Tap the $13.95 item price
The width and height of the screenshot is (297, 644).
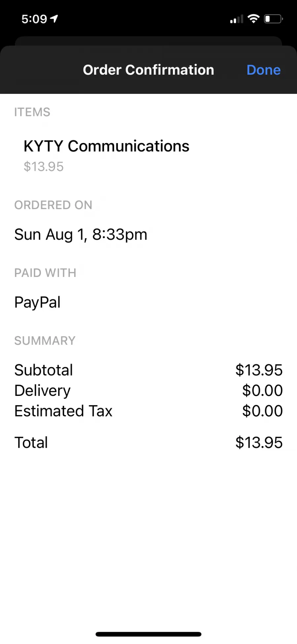(44, 167)
